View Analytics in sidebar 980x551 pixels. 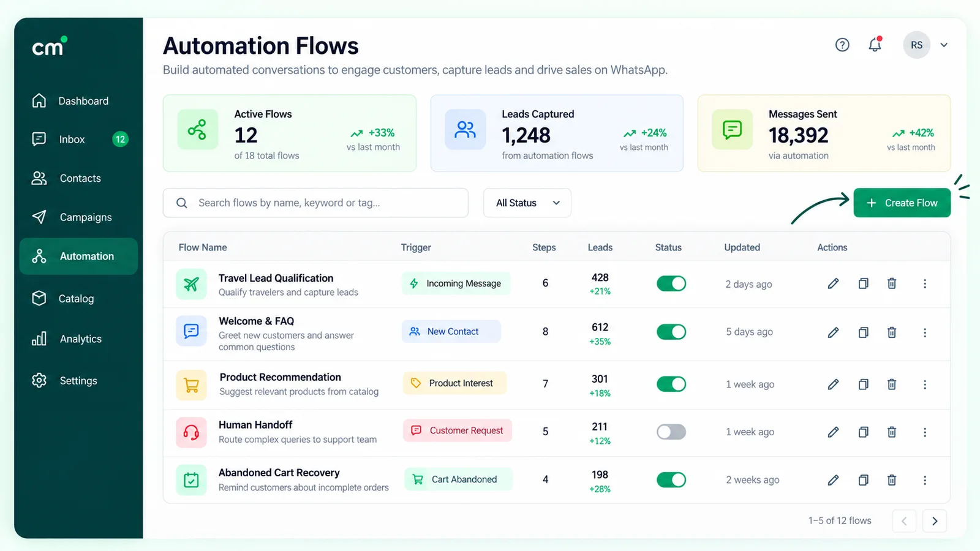(x=78, y=339)
